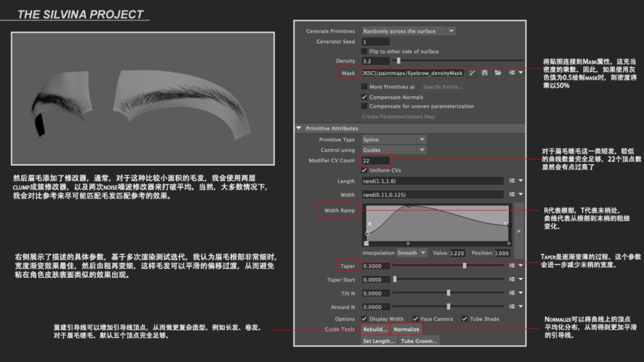Click the eyebrow render preview image
The width and height of the screenshot is (644, 362).
[x=143, y=98]
